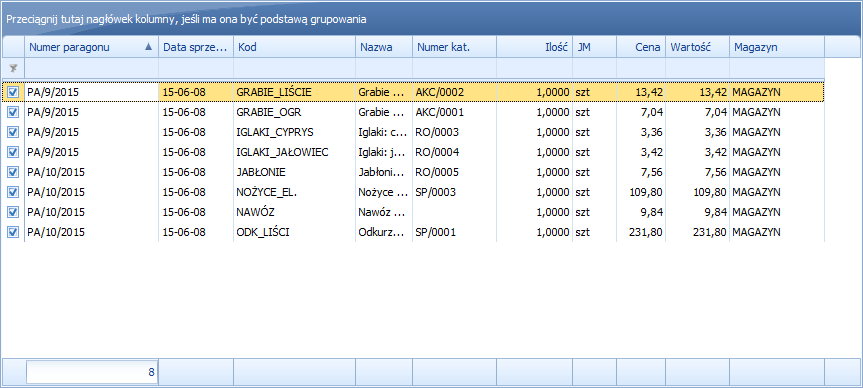Click szt unit in GRABIE_LIŚCIE row
863x388 pixels.
(x=594, y=92)
